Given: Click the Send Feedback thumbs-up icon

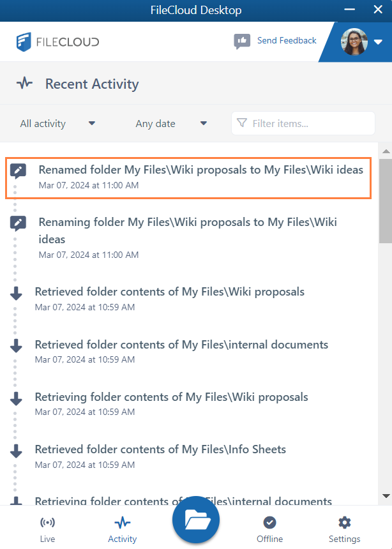Looking at the screenshot, I should pos(242,41).
